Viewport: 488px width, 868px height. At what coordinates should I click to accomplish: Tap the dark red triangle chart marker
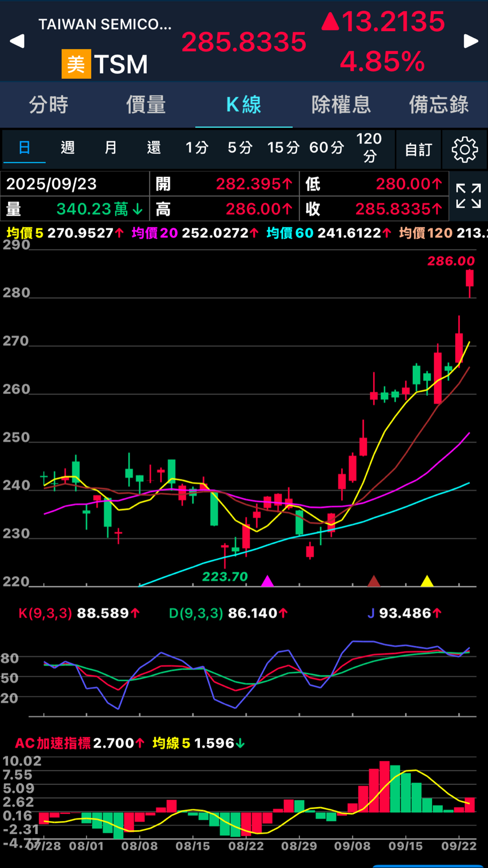click(x=374, y=580)
